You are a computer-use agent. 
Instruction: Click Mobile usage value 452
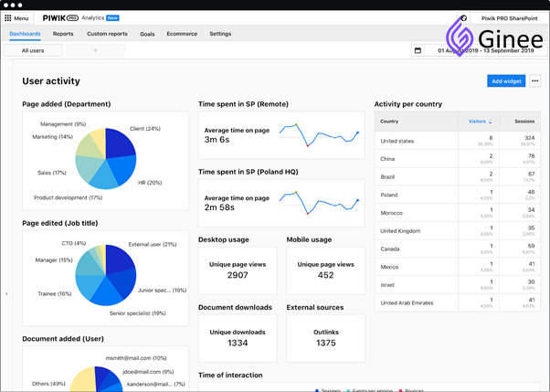(x=326, y=275)
